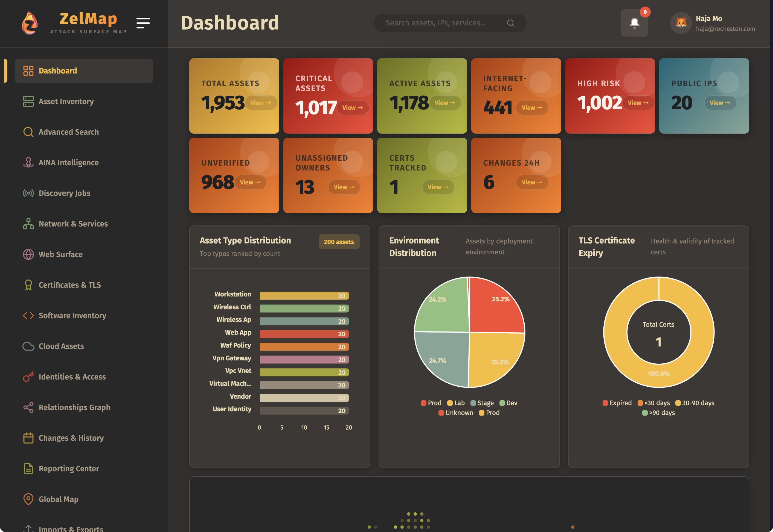Viewport: 773px width, 532px height.
Task: Open the Relationships Graph node icon
Action: coord(28,407)
